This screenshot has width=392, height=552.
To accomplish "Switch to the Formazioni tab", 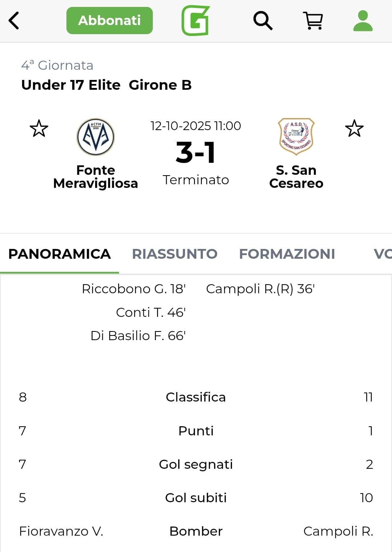I will click(x=287, y=254).
